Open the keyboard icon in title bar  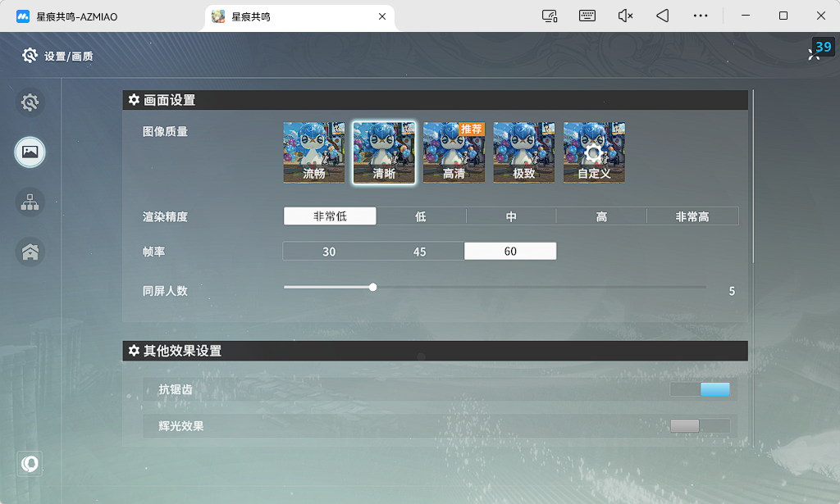click(x=587, y=16)
